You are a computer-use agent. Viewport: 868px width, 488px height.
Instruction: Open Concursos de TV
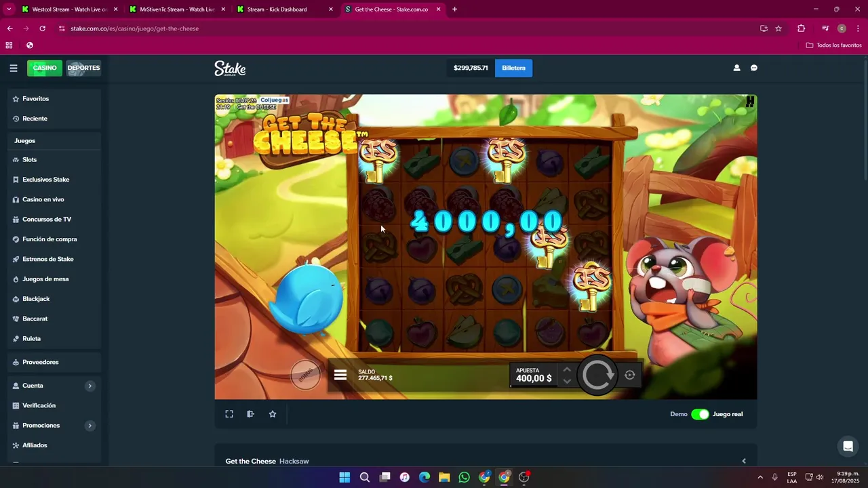tap(54, 220)
